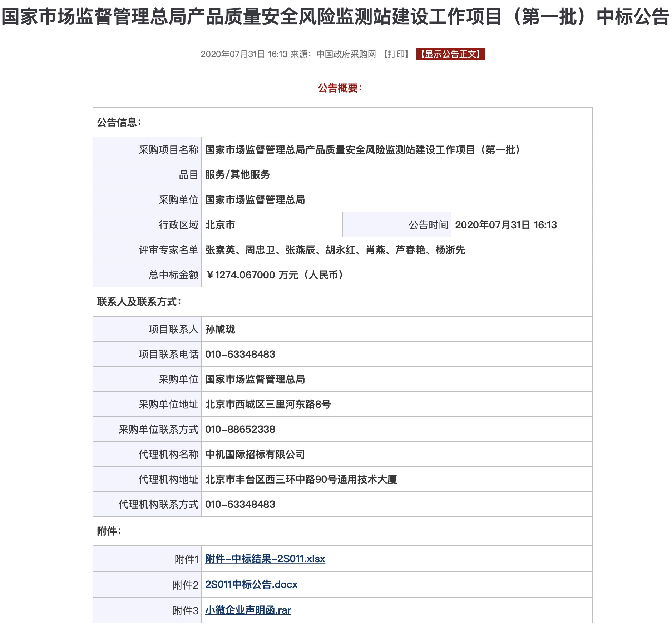Click the 北京市 administrative region value
Viewport: 672px width, 629px height.
click(220, 225)
